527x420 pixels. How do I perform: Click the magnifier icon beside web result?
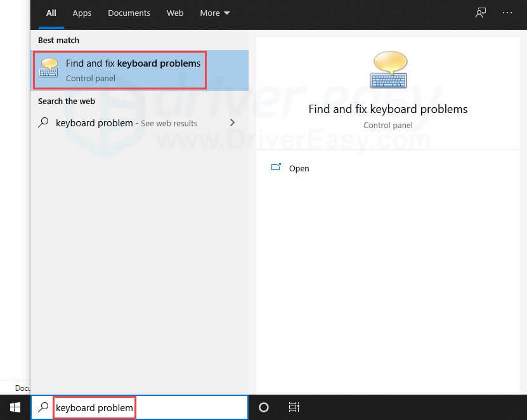44,123
